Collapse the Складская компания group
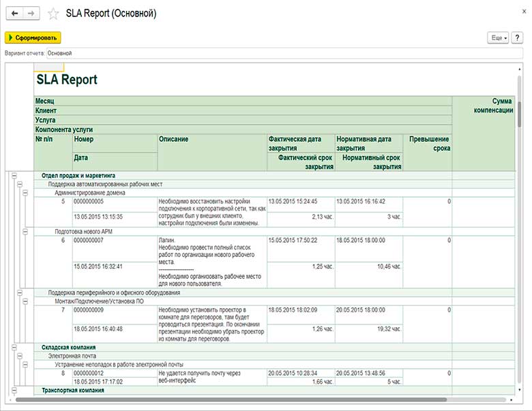Viewport: 532px width, 411px height. click(x=14, y=347)
